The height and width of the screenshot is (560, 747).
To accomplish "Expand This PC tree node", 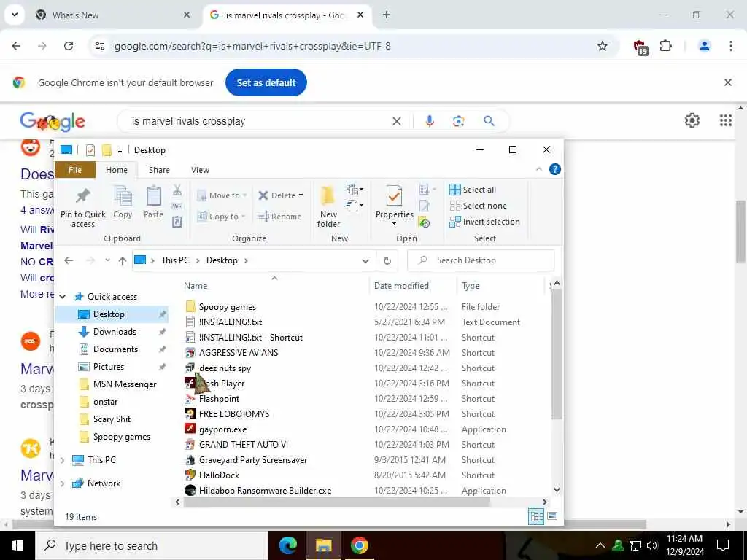I will tap(63, 460).
